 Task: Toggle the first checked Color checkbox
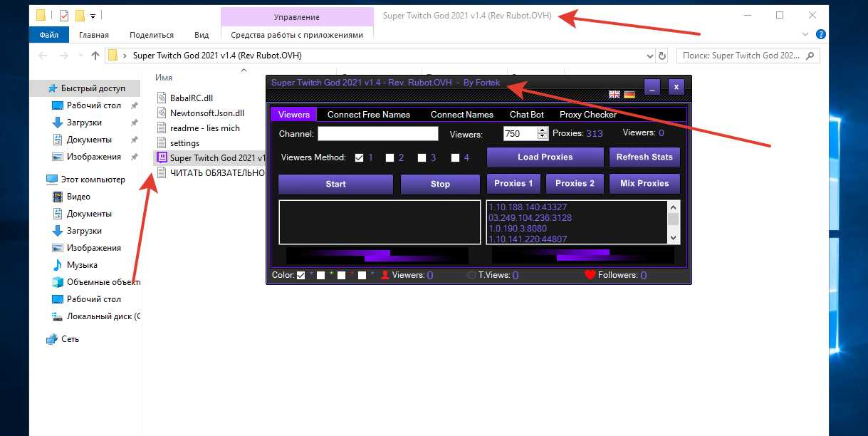click(x=300, y=275)
